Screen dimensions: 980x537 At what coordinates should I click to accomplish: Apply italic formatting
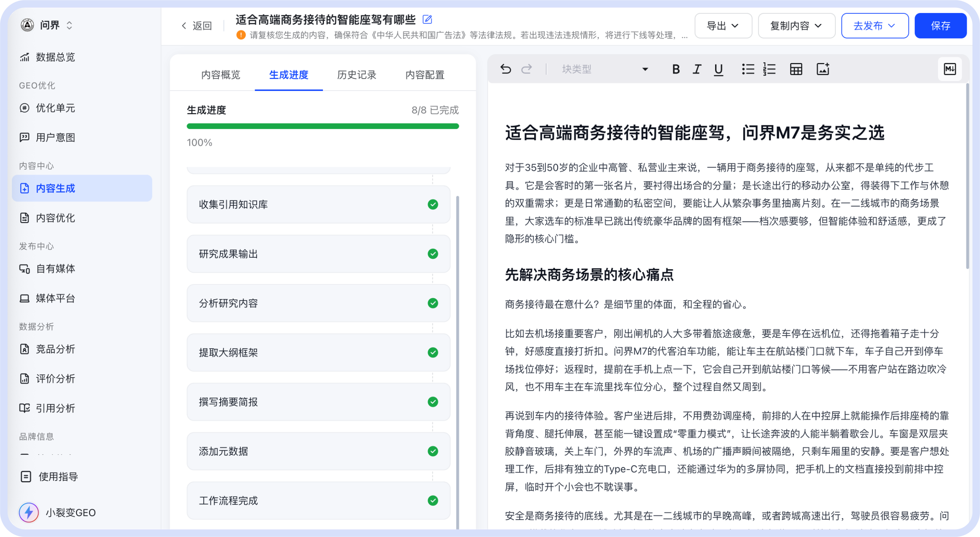point(697,69)
